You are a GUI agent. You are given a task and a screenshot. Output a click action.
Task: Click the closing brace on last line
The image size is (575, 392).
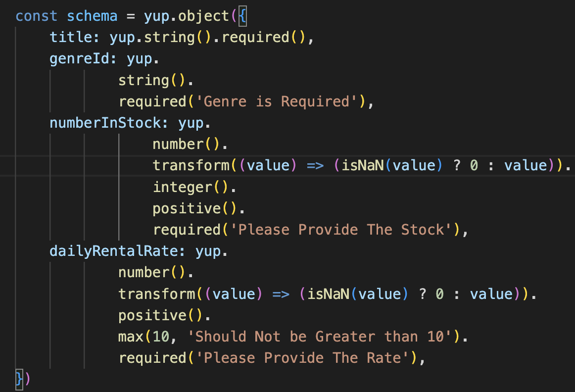point(18,379)
